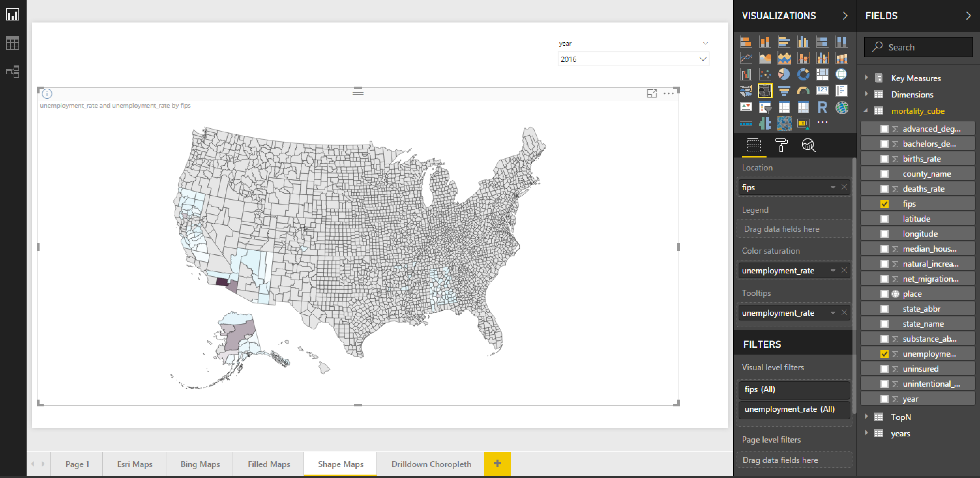Image resolution: width=980 pixels, height=478 pixels.
Task: Select the pie chart visualization
Action: tap(784, 75)
